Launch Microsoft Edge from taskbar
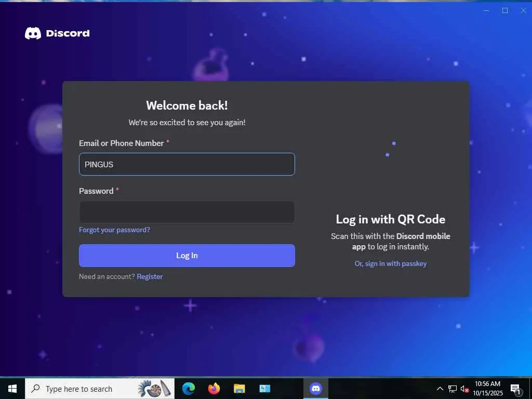The width and height of the screenshot is (532, 399). pyautogui.click(x=189, y=389)
